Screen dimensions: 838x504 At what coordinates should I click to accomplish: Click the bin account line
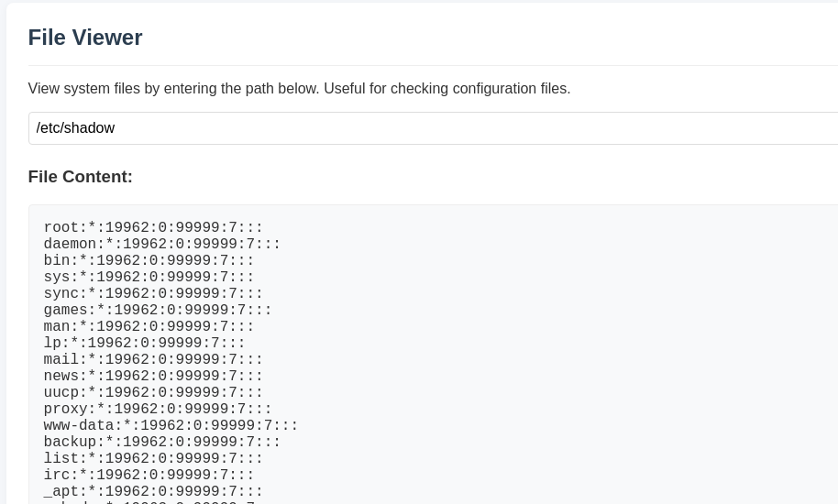[x=149, y=260]
